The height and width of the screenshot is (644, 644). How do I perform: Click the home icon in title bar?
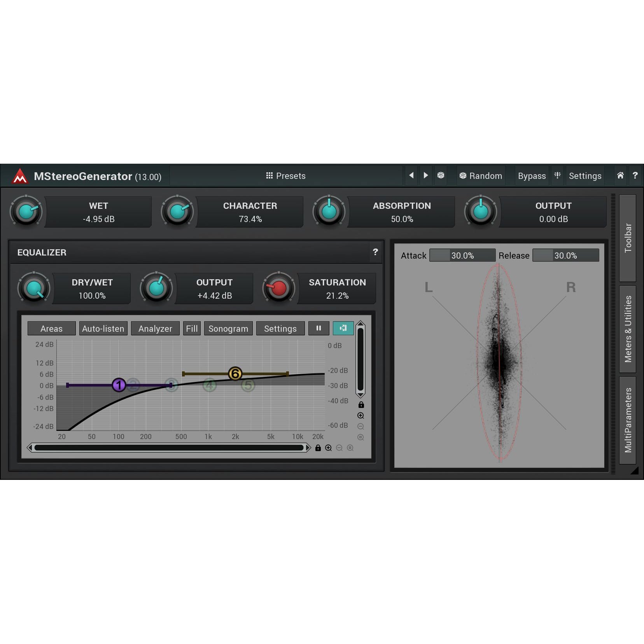pyautogui.click(x=620, y=175)
